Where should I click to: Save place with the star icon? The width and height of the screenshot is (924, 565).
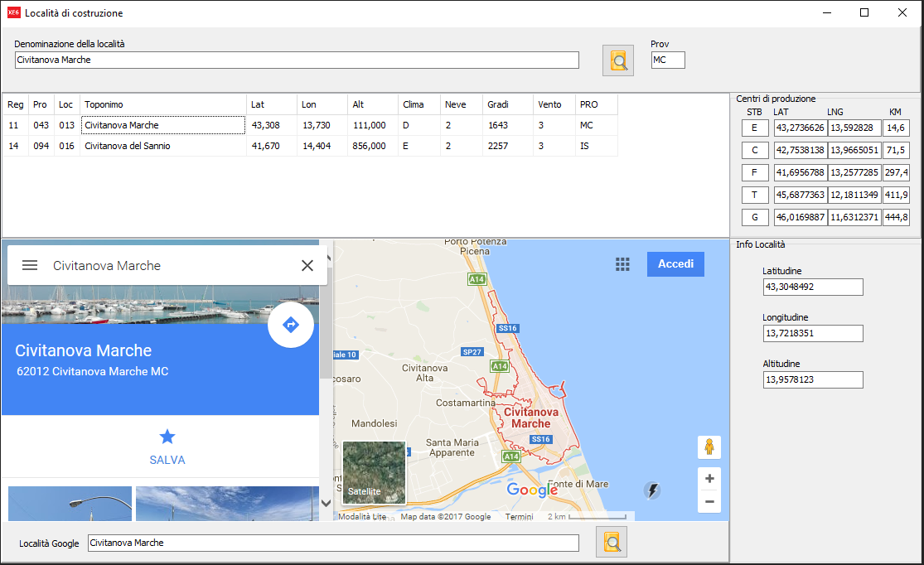(x=167, y=437)
